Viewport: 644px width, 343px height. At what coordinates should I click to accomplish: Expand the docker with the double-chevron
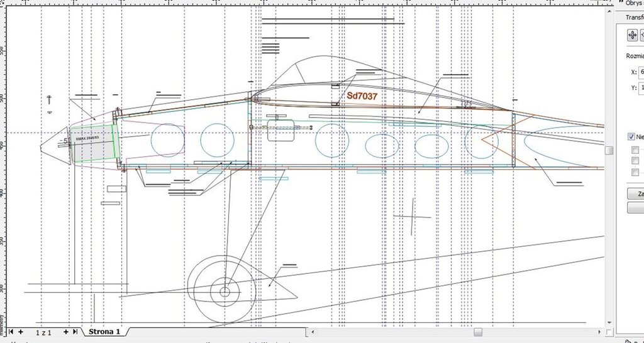pyautogui.click(x=621, y=3)
